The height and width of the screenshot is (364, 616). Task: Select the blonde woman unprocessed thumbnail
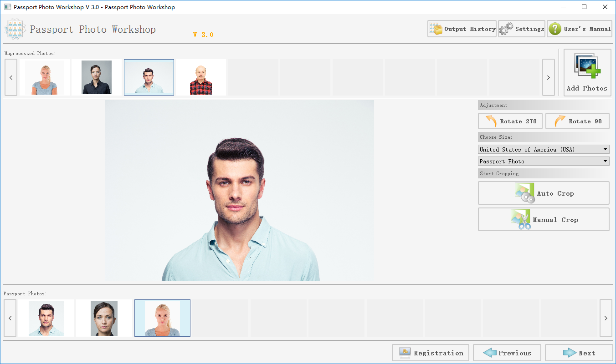click(45, 77)
